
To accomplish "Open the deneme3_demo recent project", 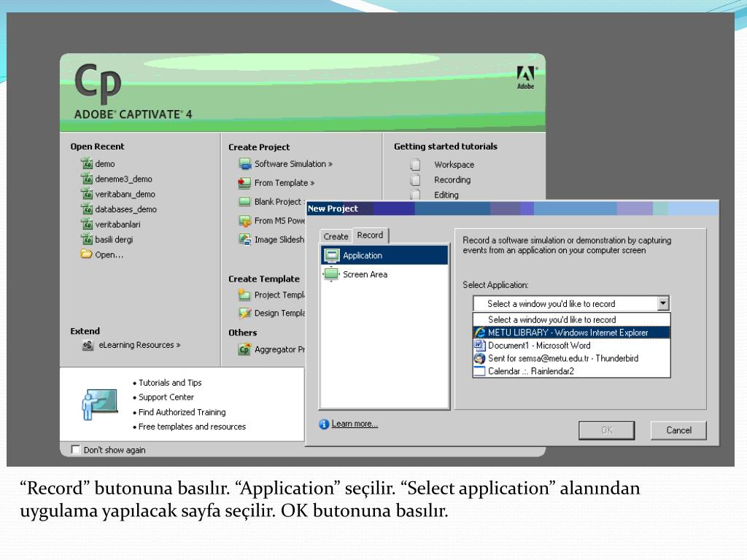I will pyautogui.click(x=123, y=179).
